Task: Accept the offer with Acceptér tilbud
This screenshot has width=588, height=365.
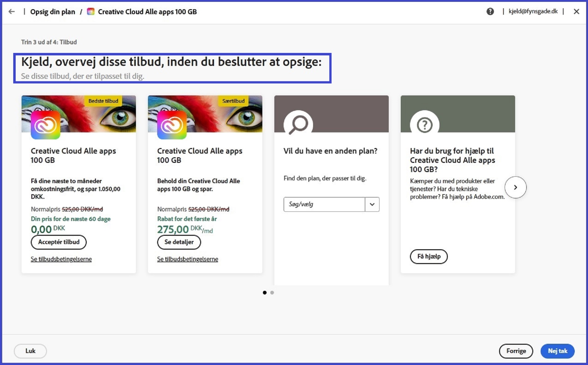Action: (x=59, y=242)
